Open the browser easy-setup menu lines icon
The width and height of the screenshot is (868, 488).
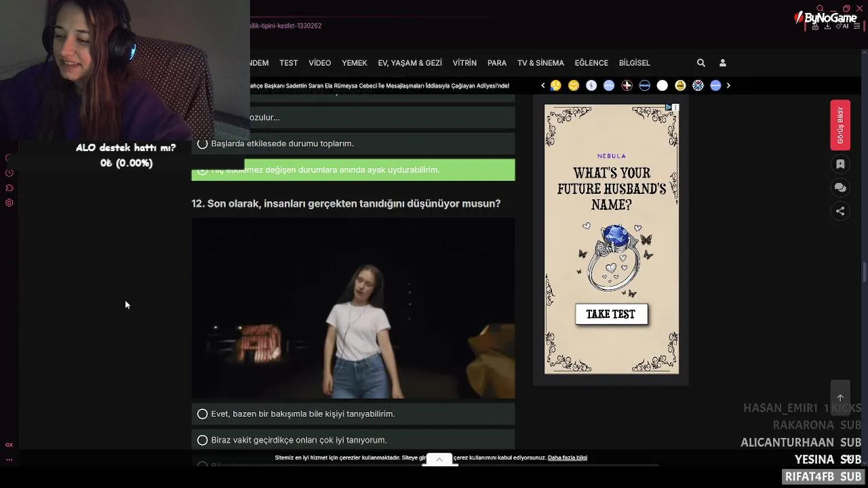(857, 26)
